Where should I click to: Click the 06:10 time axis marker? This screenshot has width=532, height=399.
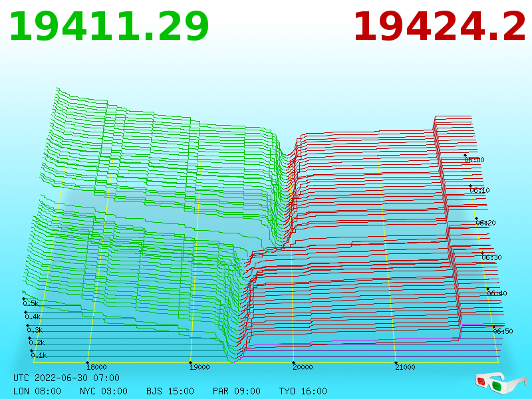coord(479,190)
